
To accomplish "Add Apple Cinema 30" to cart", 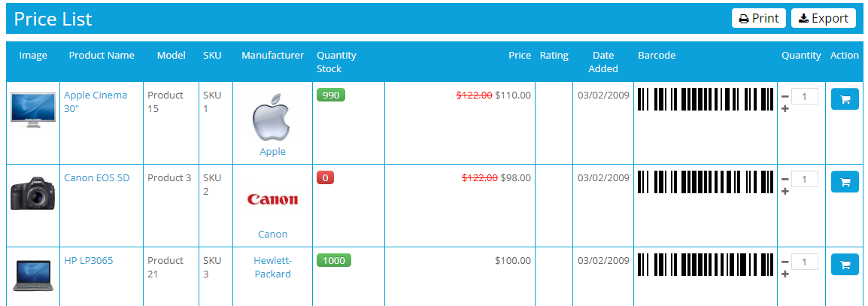I will (845, 99).
